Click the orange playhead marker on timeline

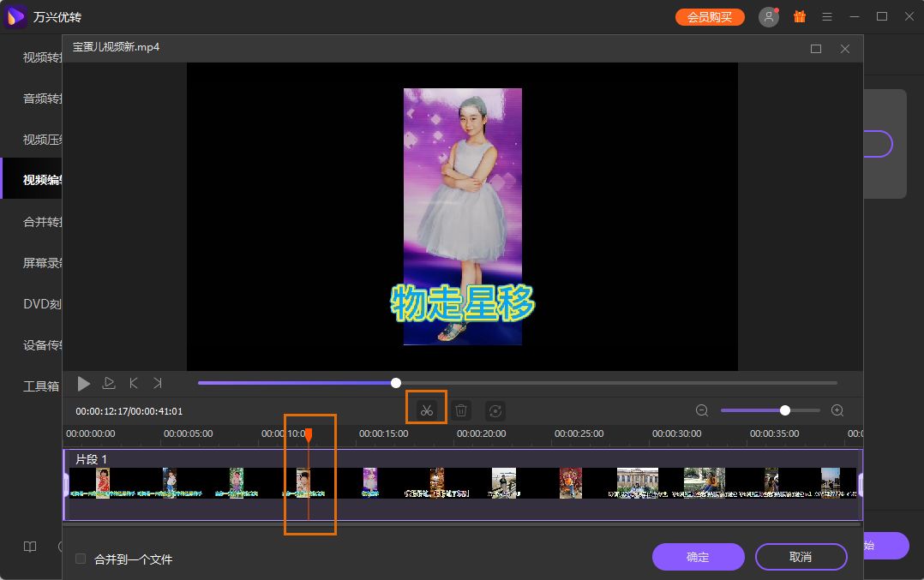[309, 435]
